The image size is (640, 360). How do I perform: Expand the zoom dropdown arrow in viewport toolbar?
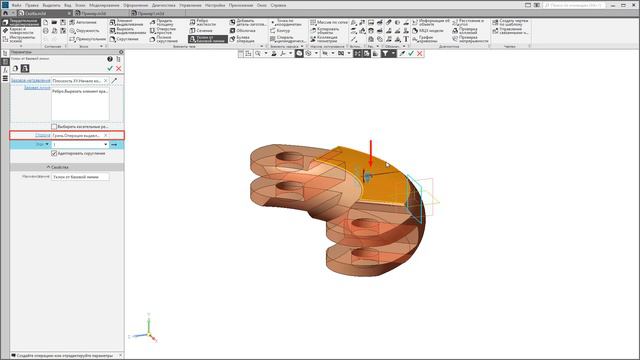pos(266,53)
